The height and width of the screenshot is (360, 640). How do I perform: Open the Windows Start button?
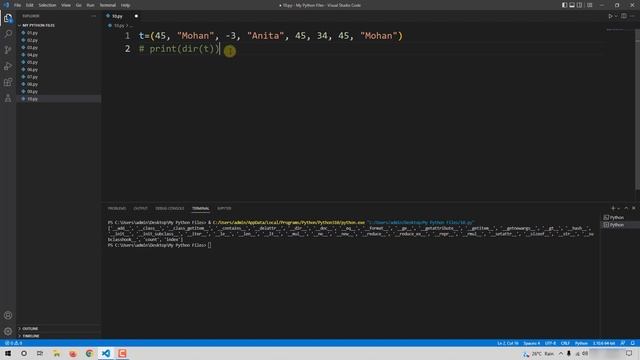click(8, 353)
